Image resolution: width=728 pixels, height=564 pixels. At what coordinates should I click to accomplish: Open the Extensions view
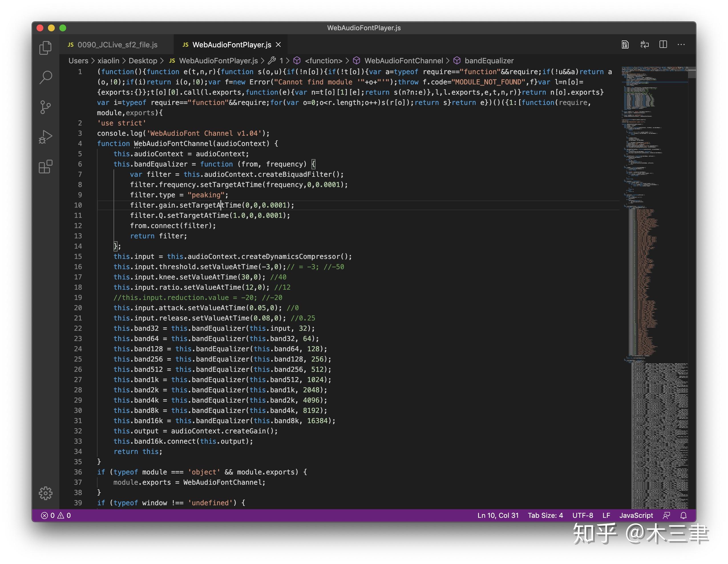[x=45, y=167]
